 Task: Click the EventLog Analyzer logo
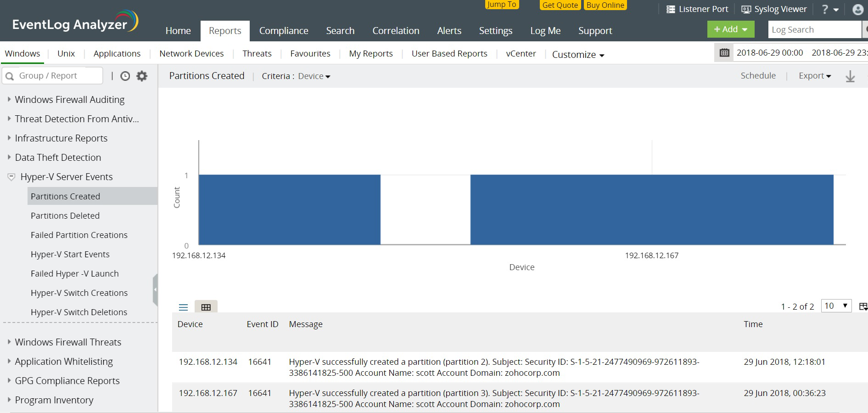coord(75,22)
